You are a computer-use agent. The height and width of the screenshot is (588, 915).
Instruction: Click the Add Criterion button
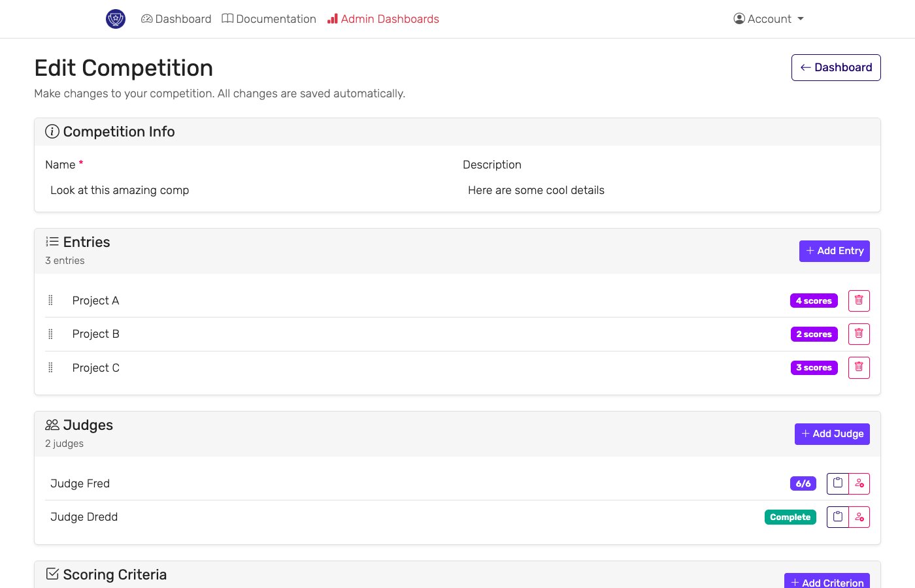click(x=827, y=581)
